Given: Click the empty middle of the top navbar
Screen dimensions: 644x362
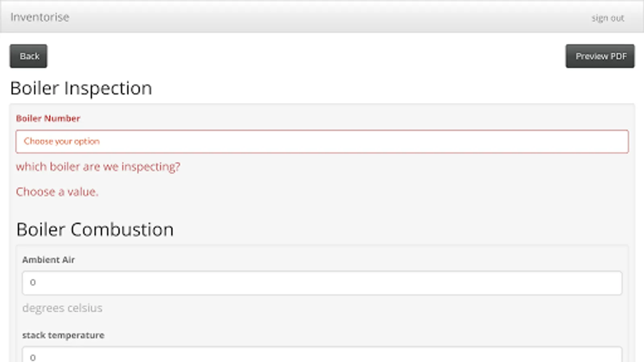Looking at the screenshot, I should click(x=322, y=17).
